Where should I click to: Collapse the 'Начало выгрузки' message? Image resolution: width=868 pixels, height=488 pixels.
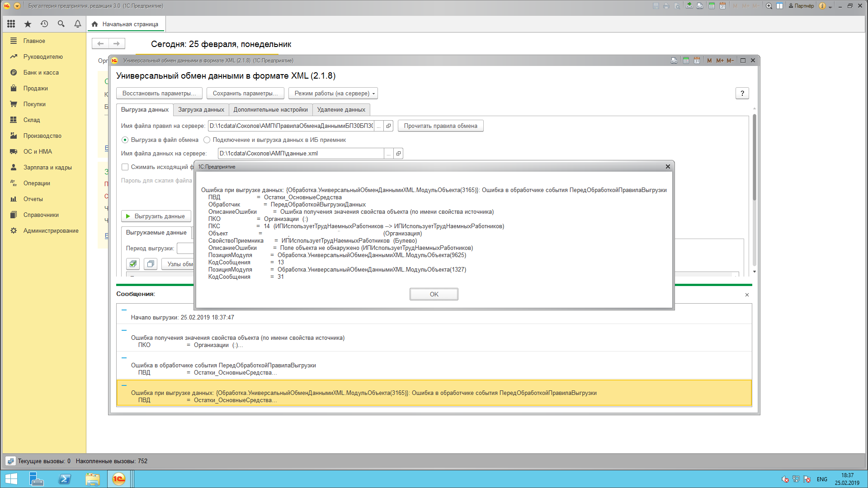coord(124,310)
